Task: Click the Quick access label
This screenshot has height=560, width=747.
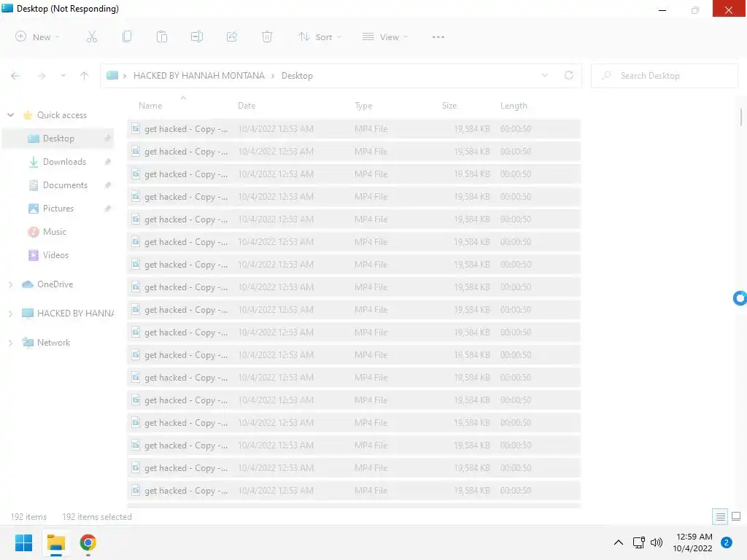Action: pyautogui.click(x=62, y=114)
